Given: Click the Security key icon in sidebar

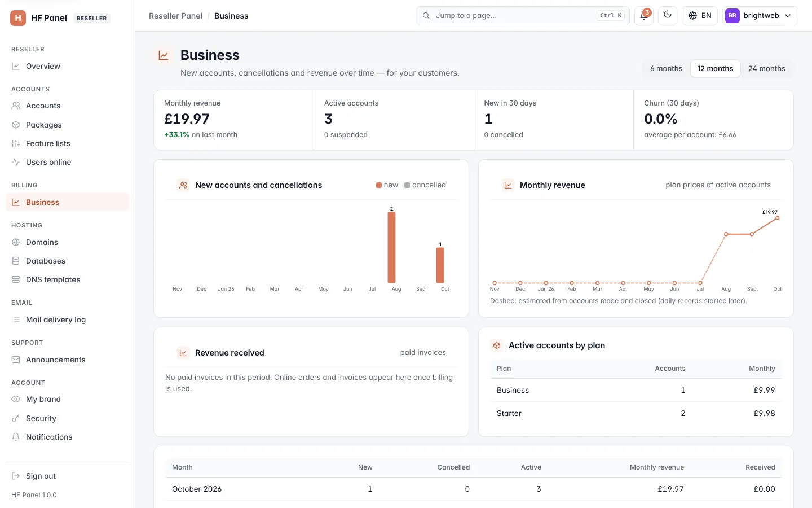Looking at the screenshot, I should click(x=16, y=418).
